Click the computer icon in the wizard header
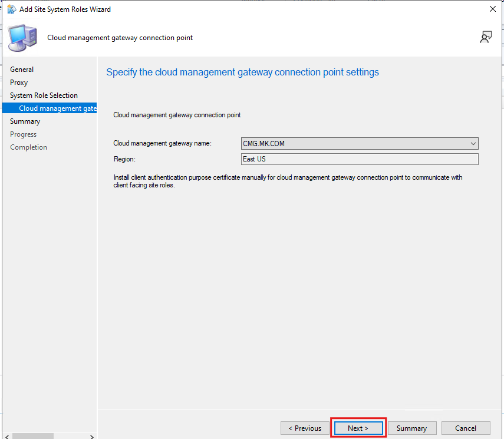This screenshot has height=439, width=504. (x=22, y=38)
